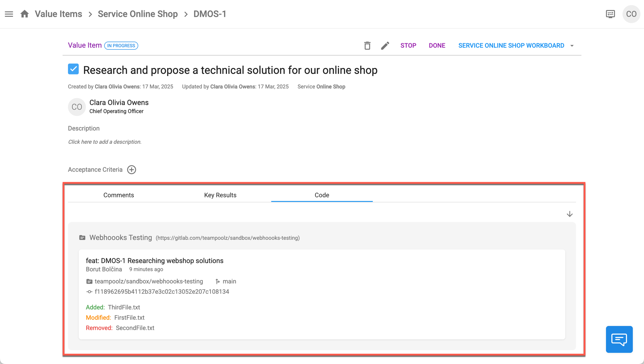644x364 pixels.
Task: Click the 'Acceptance Criteria' label
Action: tap(95, 170)
